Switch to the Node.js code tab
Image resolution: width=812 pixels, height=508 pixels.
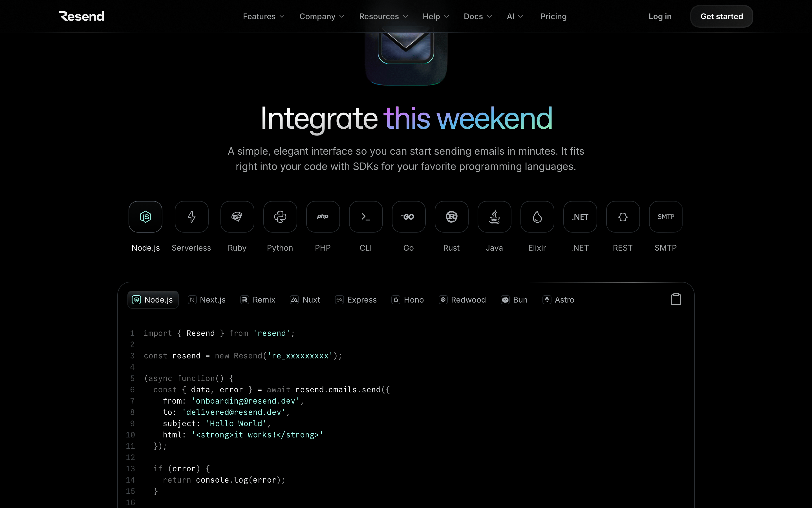(153, 300)
